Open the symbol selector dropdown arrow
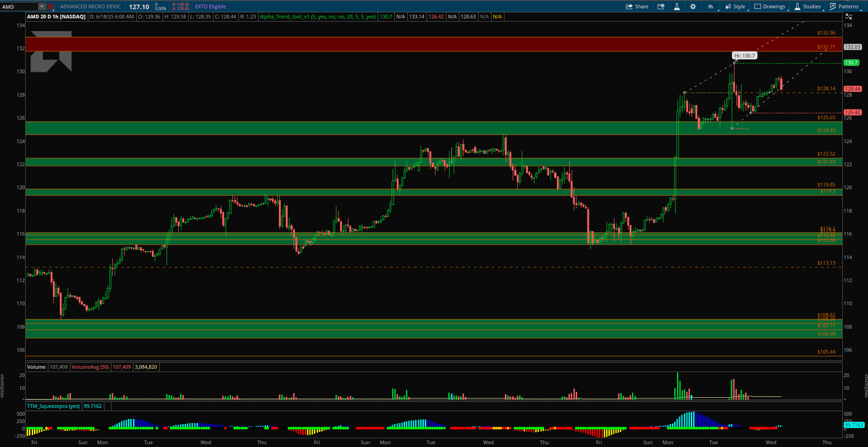The width and height of the screenshot is (868, 447). (42, 7)
